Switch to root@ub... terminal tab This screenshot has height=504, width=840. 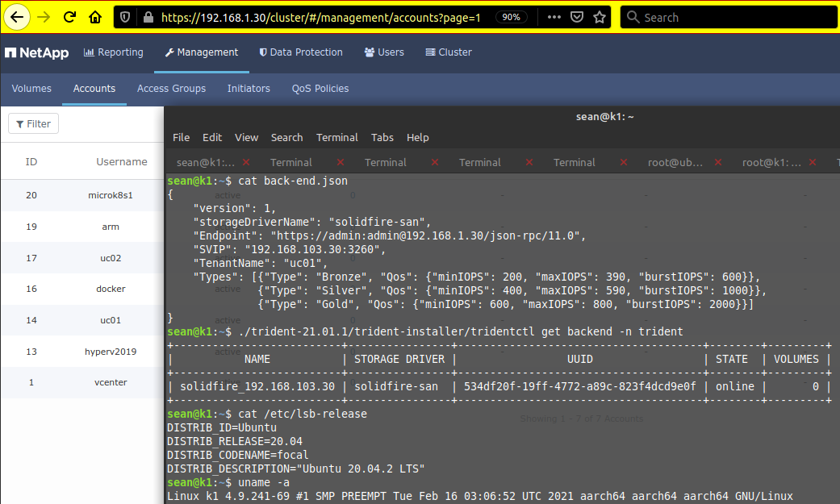tap(675, 162)
